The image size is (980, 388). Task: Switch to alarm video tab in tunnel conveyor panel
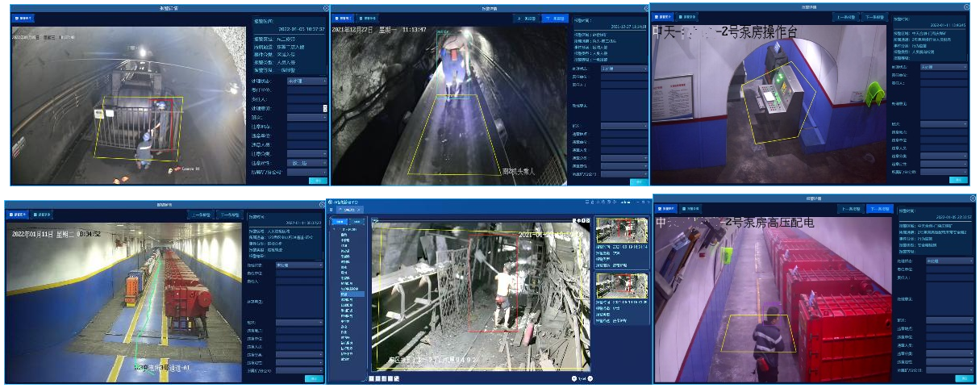click(369, 17)
